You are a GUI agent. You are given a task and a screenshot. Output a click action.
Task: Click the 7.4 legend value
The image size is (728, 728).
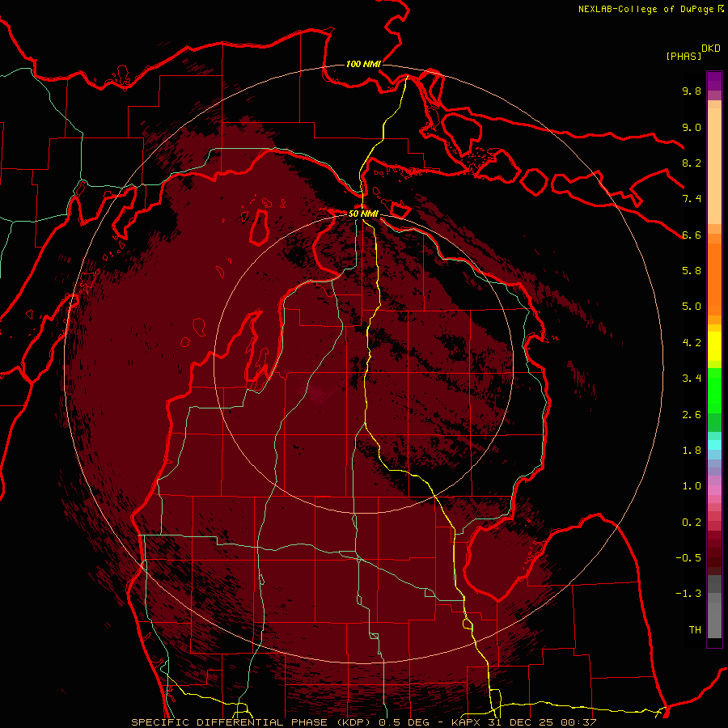click(692, 199)
